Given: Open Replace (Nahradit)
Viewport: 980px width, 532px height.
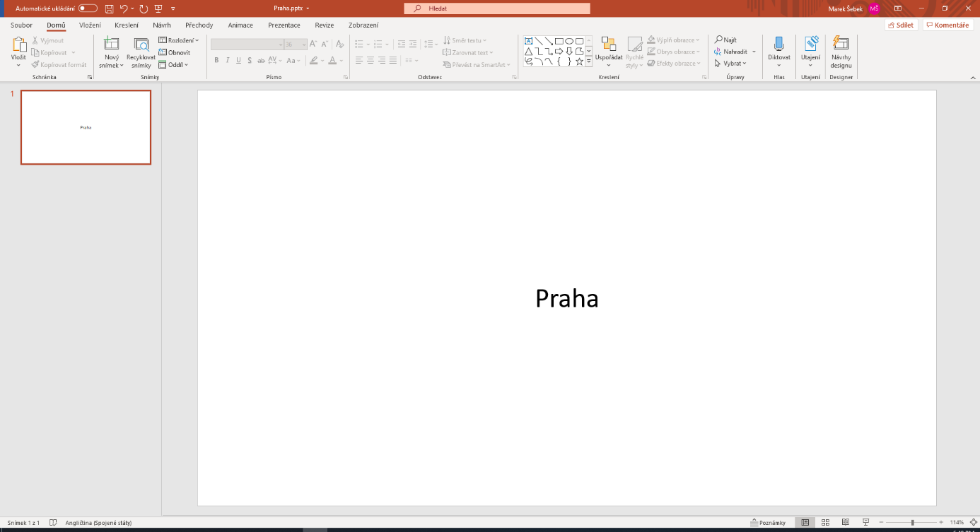Looking at the screenshot, I should (x=733, y=52).
